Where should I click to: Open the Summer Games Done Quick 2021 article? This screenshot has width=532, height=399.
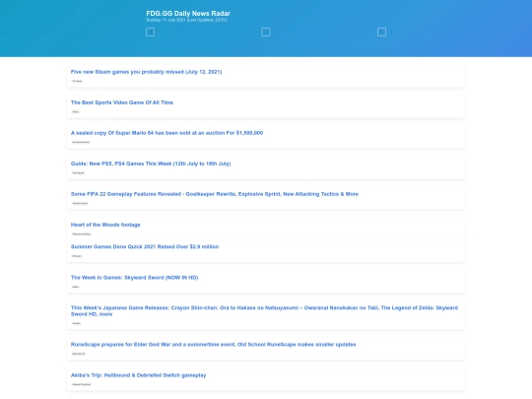click(145, 246)
